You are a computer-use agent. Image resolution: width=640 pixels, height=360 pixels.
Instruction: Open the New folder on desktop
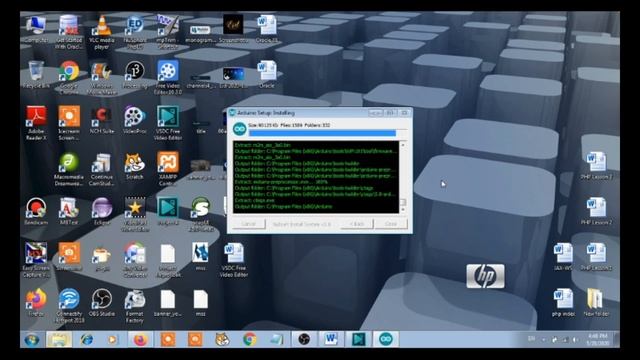[596, 303]
